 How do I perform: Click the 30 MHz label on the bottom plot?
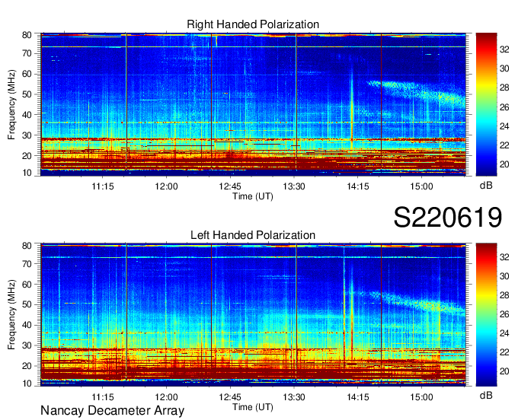click(27, 345)
